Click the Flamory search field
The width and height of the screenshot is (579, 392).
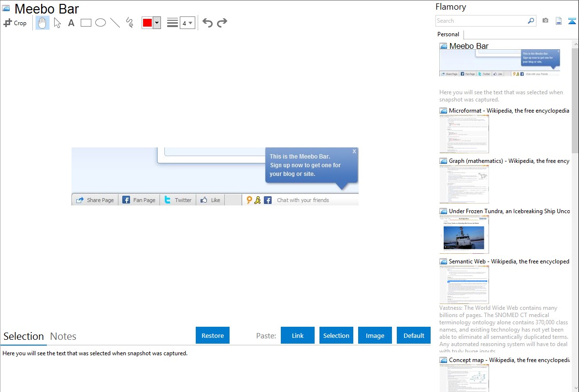481,21
